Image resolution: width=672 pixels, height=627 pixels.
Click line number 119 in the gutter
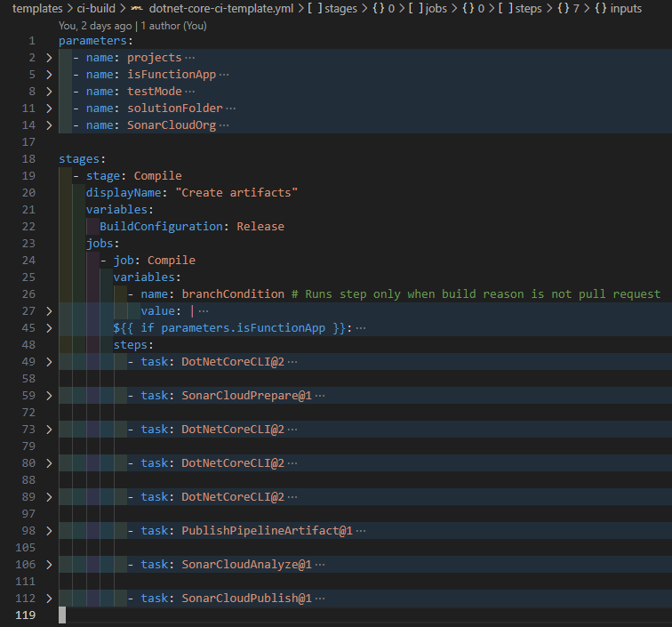pyautogui.click(x=26, y=615)
